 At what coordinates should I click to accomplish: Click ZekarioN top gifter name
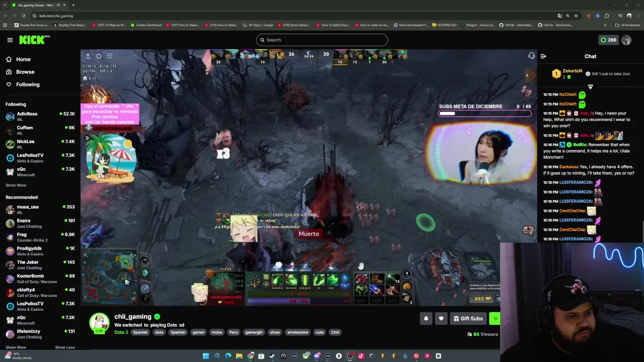tap(572, 71)
